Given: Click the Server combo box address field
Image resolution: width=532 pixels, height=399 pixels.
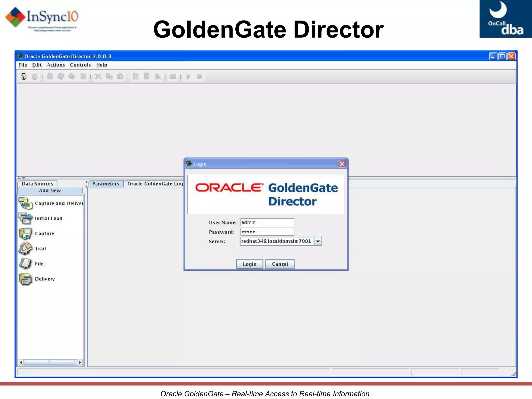Looking at the screenshot, I should point(276,241).
